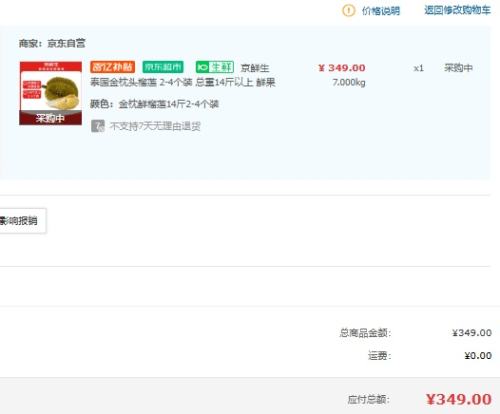Open the durian product thumbnail
Viewport: 500px width, 414px height.
point(51,93)
